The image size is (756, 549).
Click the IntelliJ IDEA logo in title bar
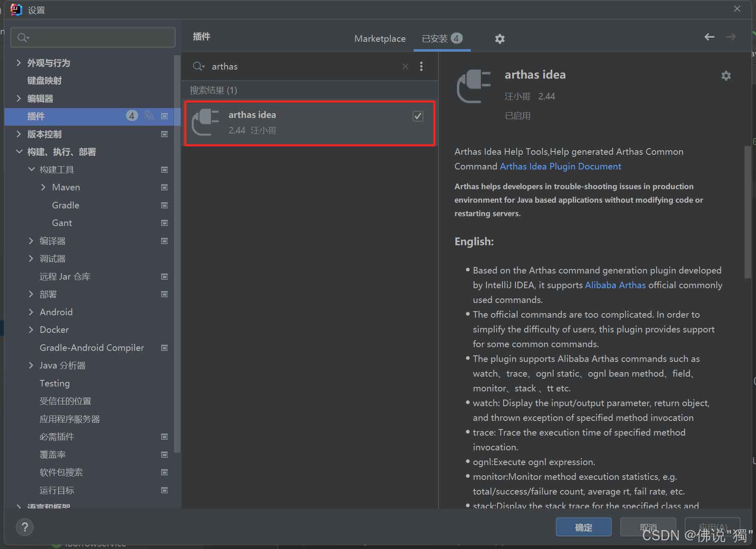click(x=16, y=9)
